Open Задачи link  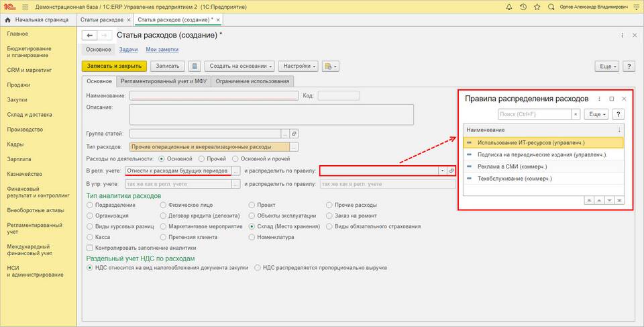[x=128, y=50]
